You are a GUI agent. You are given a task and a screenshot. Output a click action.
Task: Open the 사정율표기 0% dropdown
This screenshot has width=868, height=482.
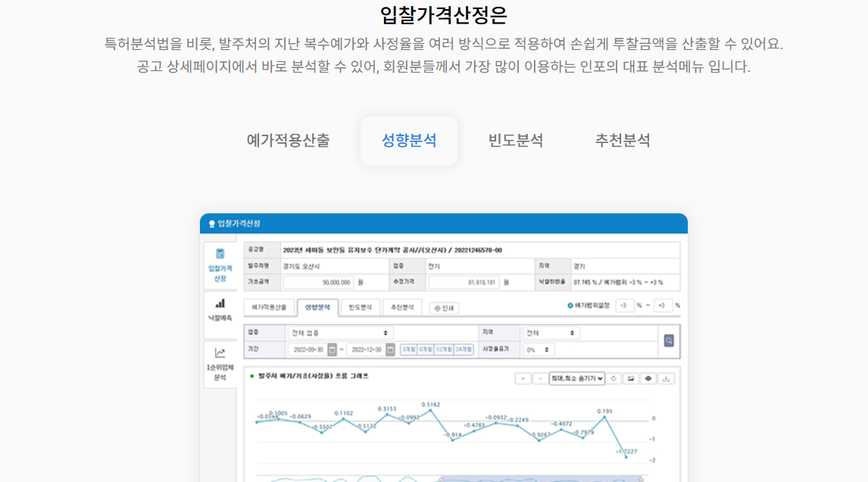[538, 350]
